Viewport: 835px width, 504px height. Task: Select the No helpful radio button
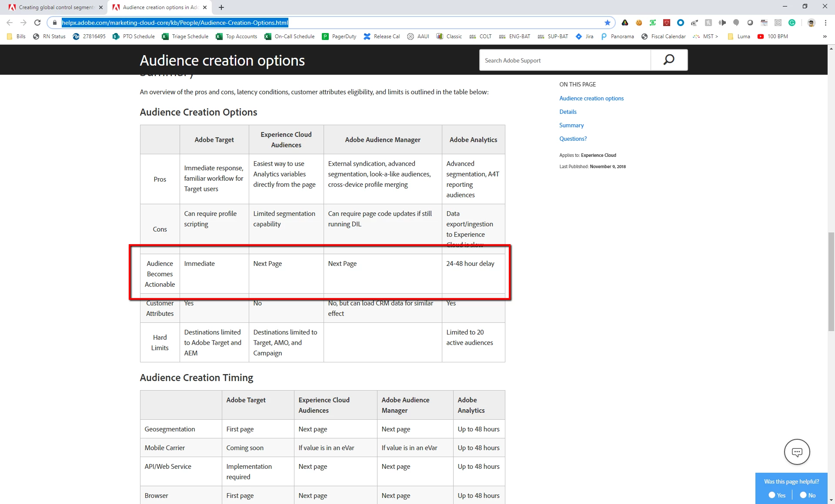point(803,495)
